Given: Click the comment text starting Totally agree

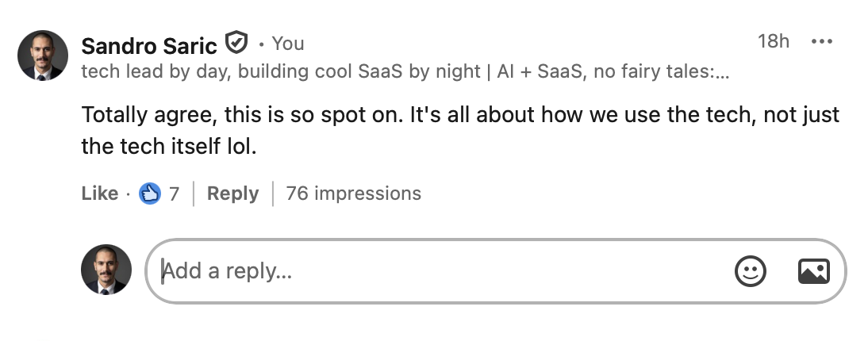Looking at the screenshot, I should 460,116.
